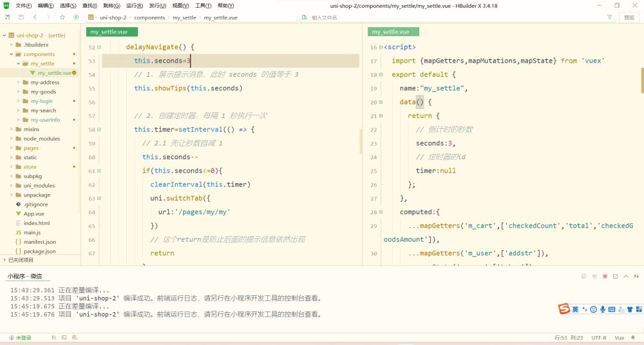Click the notification bell in status bar

click(x=632, y=338)
